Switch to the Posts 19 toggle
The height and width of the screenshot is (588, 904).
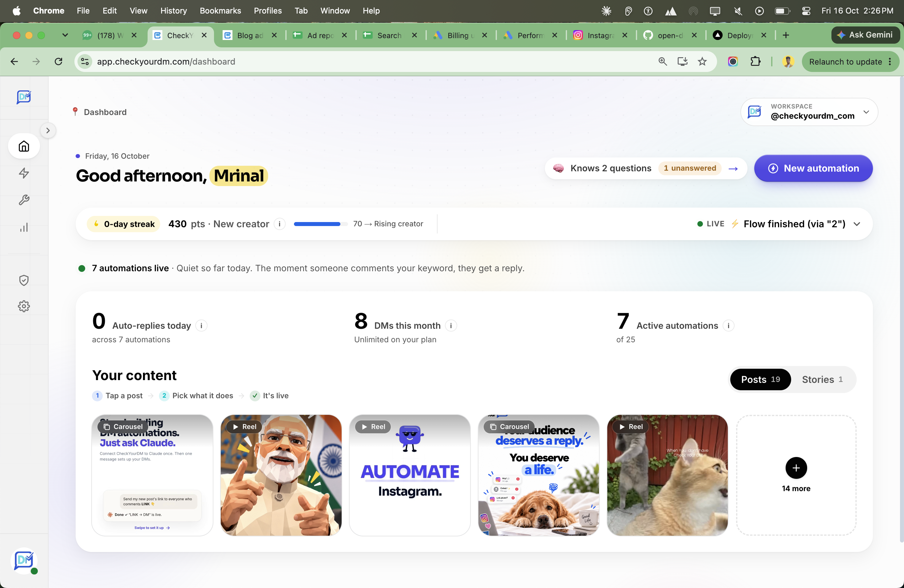tap(760, 379)
